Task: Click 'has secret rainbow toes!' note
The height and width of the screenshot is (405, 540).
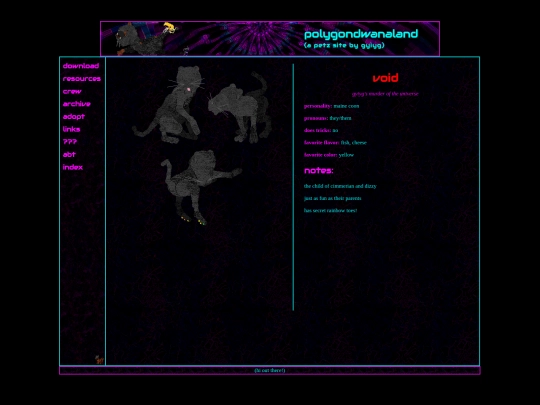Action: [330, 210]
